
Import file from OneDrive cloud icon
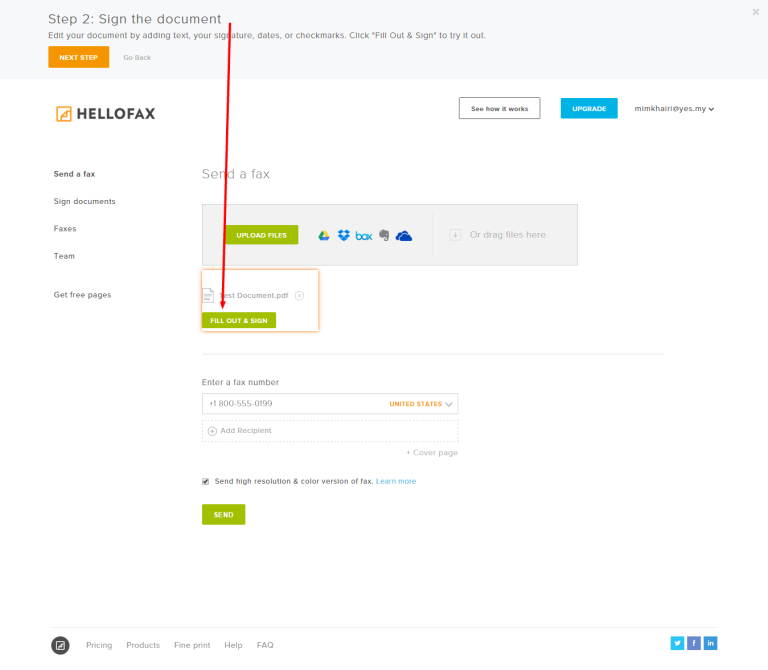click(x=404, y=236)
